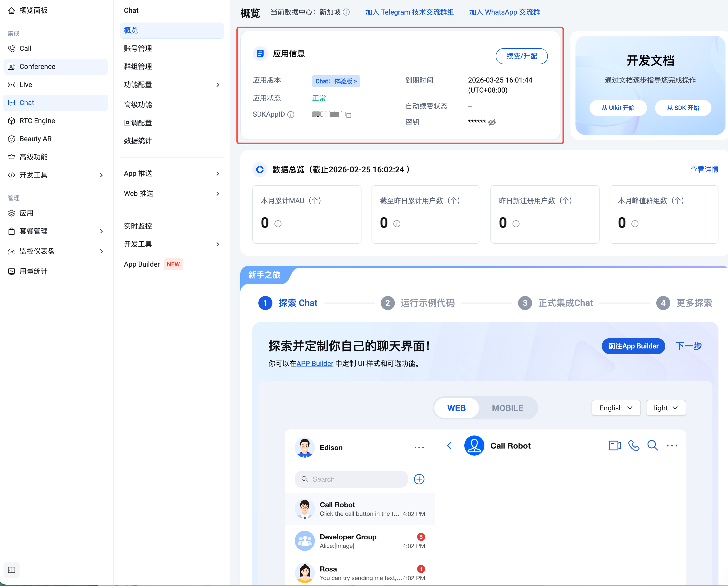Viewport: 728px width, 586px height.
Task: Click the chat Search input field
Action: click(351, 479)
